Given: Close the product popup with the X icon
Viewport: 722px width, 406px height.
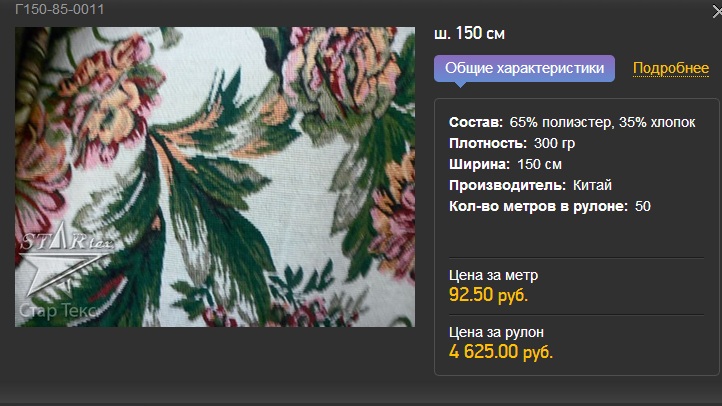Looking at the screenshot, I should click(x=717, y=12).
